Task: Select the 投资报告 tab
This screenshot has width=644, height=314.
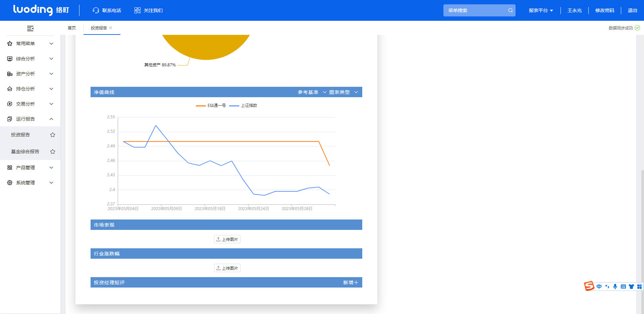Action: click(99, 28)
